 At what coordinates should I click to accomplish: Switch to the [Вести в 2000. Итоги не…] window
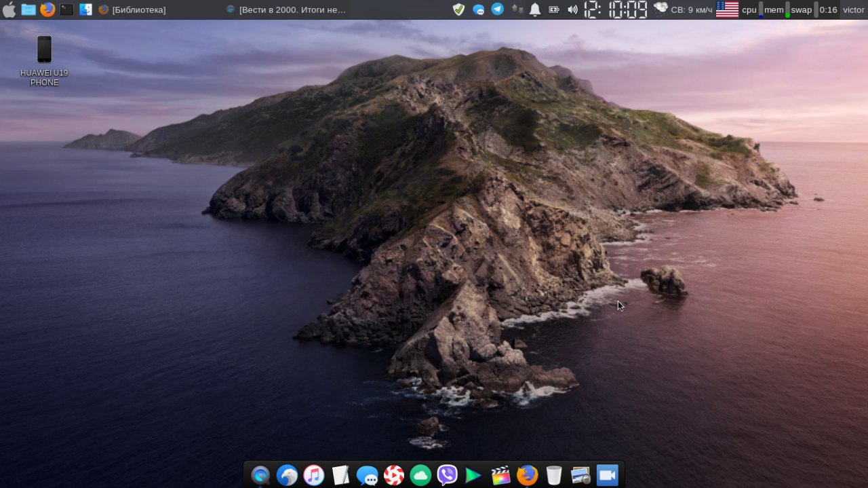286,10
